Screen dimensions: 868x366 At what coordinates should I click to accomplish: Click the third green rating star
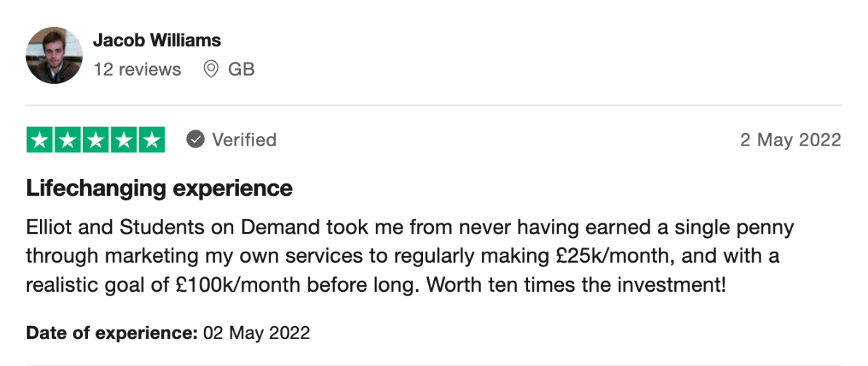pyautogui.click(x=96, y=140)
